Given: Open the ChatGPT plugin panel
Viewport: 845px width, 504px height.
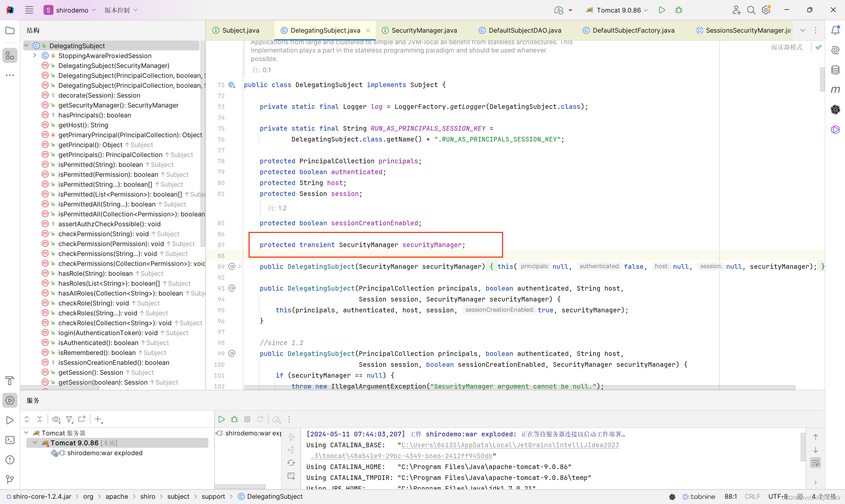Looking at the screenshot, I should 835,110.
